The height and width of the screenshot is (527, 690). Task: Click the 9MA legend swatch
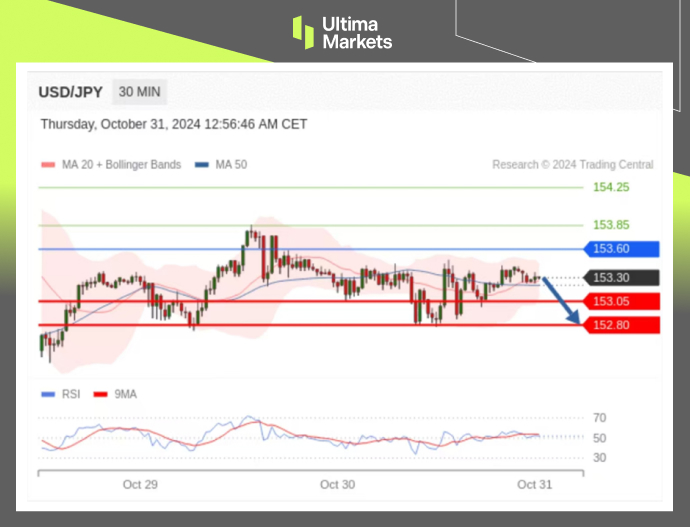pos(100,395)
